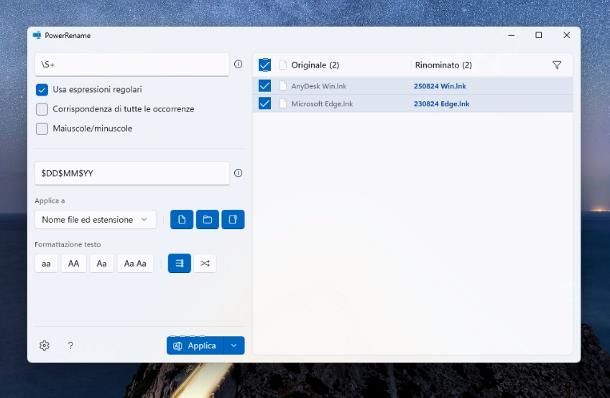The image size is (610, 398).
Task: Click the search field info icon
Action: click(x=238, y=64)
